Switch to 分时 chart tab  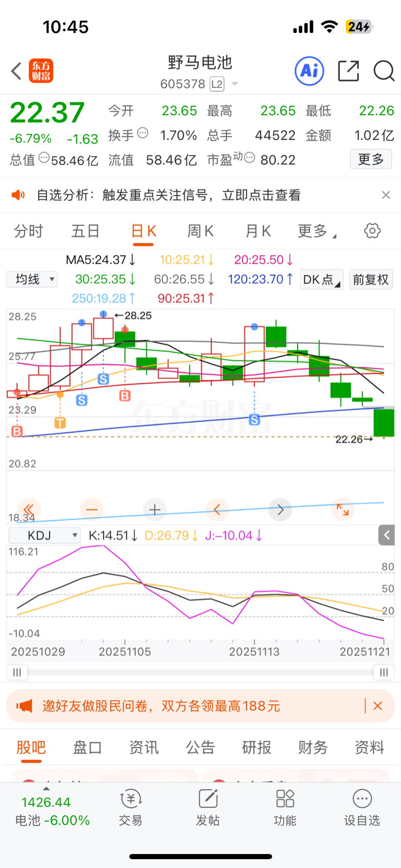point(28,231)
